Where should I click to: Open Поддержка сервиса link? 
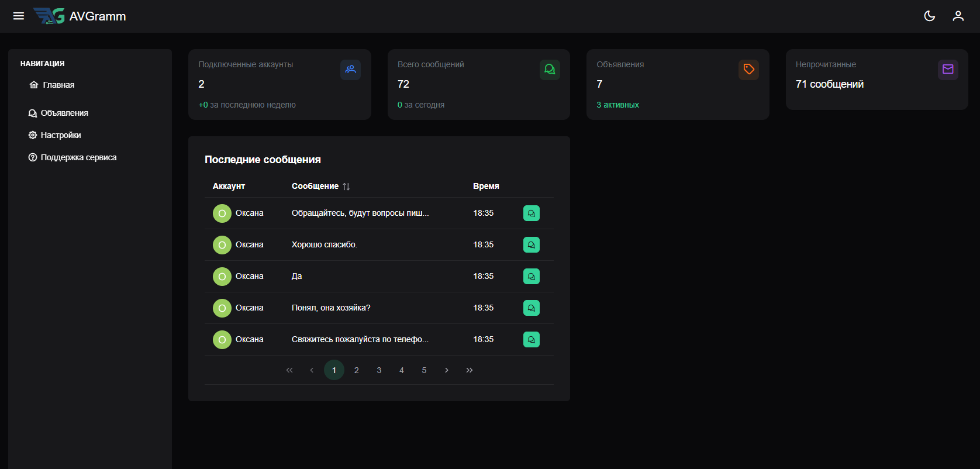click(x=78, y=157)
